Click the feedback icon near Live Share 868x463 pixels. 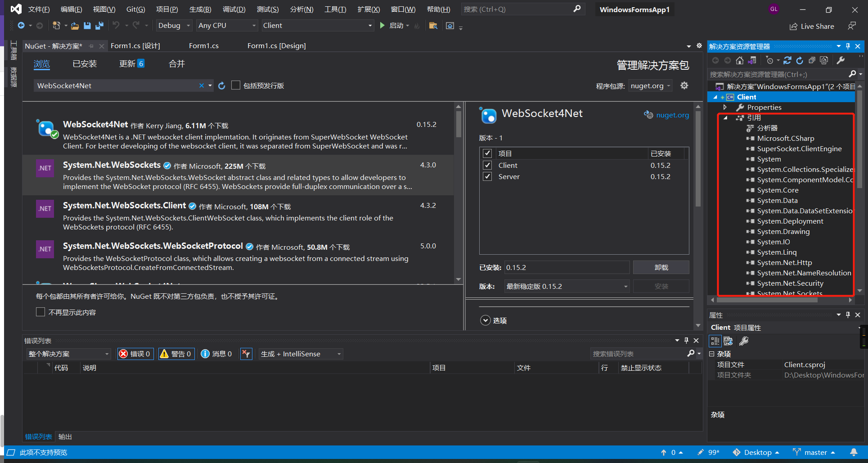click(852, 26)
